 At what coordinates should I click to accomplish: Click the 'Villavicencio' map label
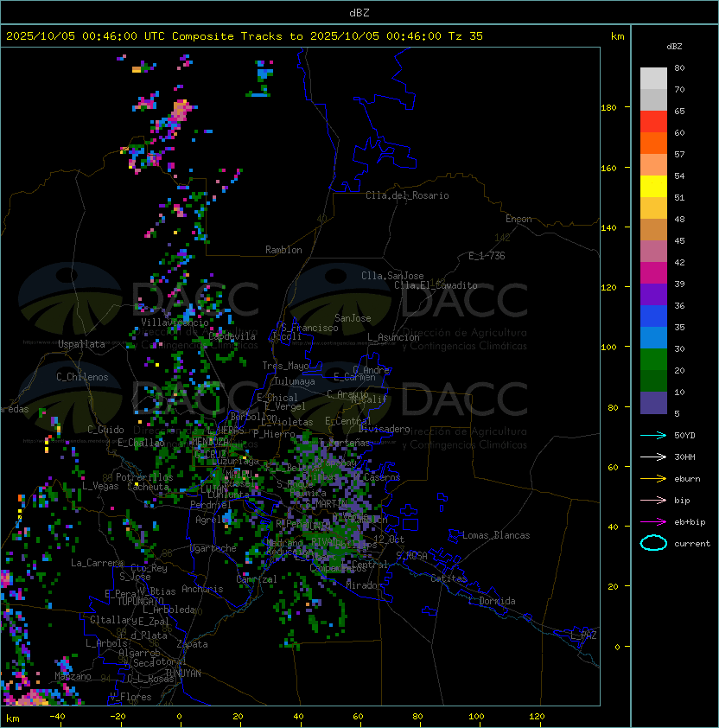(175, 322)
